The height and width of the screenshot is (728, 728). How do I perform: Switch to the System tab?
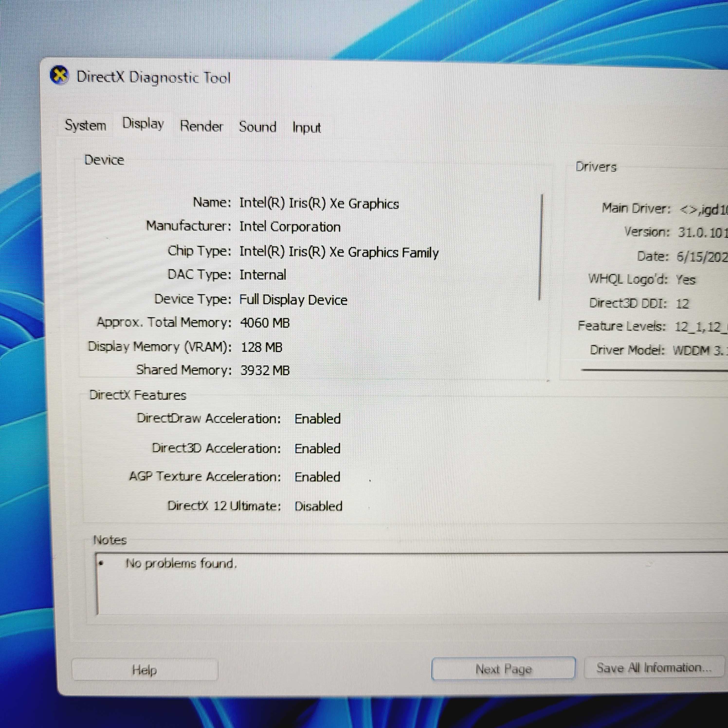click(x=86, y=126)
